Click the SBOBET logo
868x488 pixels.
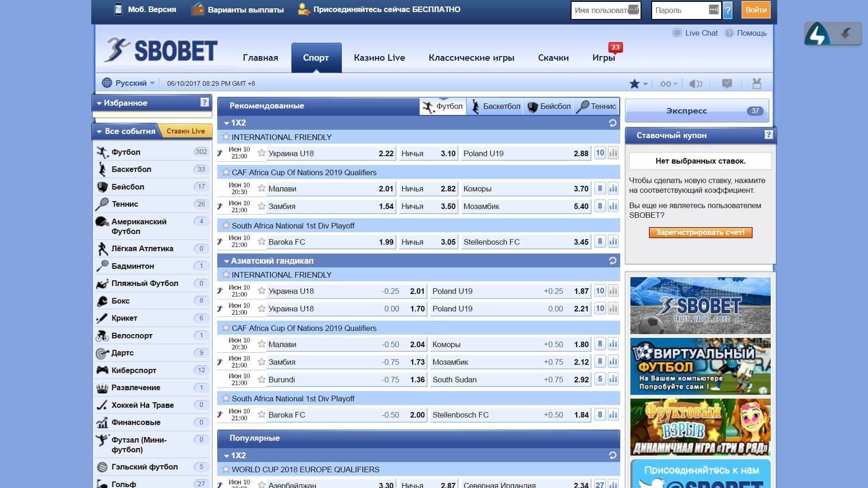tap(160, 50)
